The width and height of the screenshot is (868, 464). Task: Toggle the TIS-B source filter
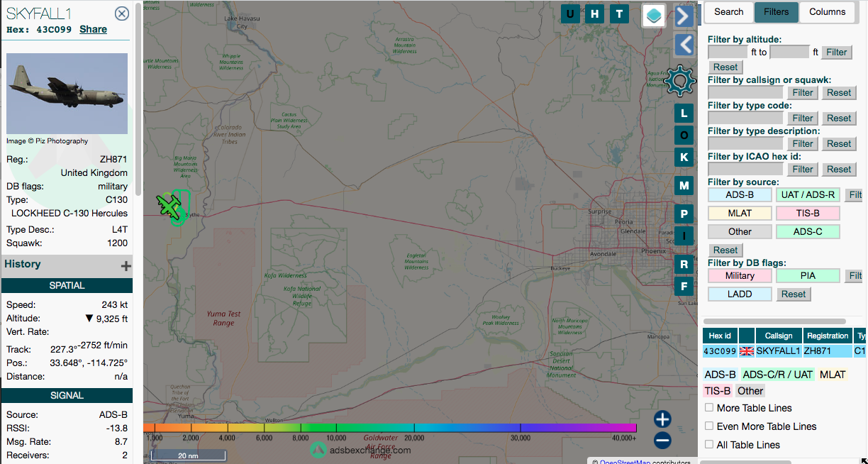(808, 213)
